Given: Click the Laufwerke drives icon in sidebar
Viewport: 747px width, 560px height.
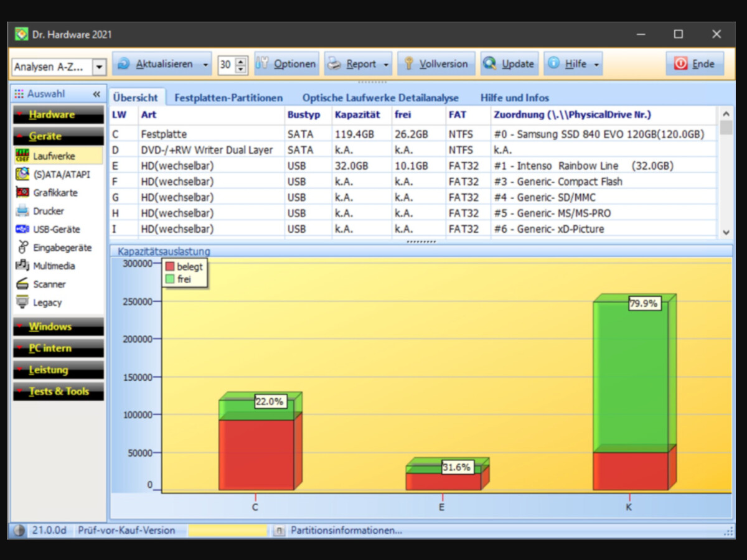Looking at the screenshot, I should click(x=22, y=156).
